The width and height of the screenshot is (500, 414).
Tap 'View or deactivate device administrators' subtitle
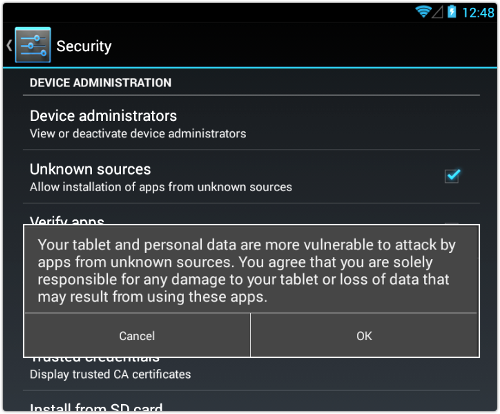tap(138, 134)
